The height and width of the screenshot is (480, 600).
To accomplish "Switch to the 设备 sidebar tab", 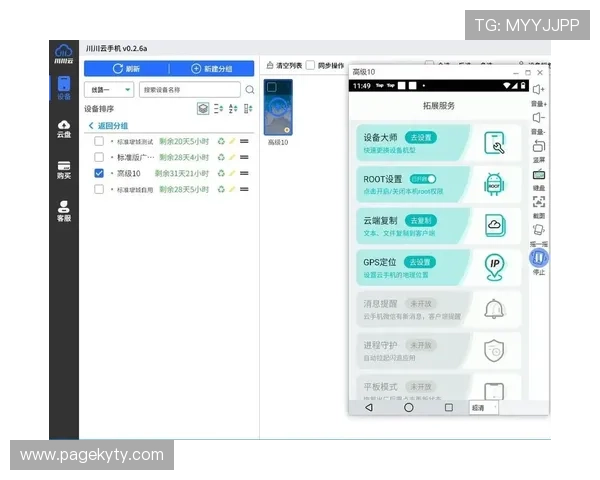I will tap(64, 88).
